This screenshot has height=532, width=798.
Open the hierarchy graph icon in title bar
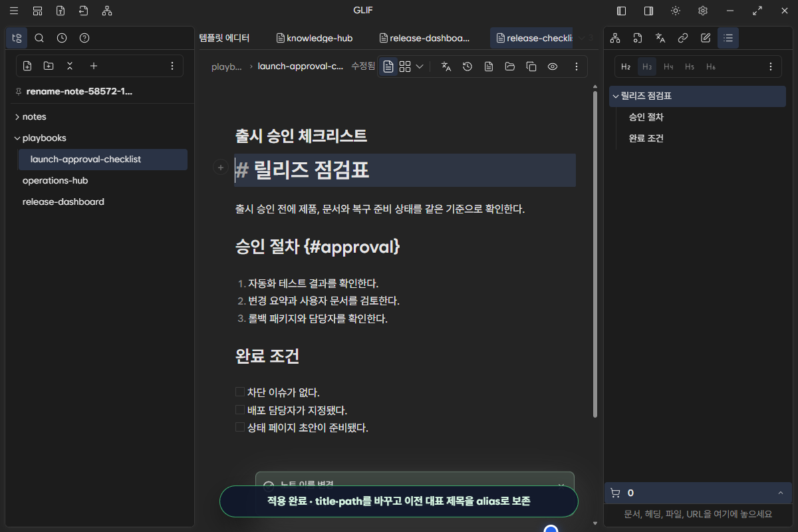[x=107, y=11]
